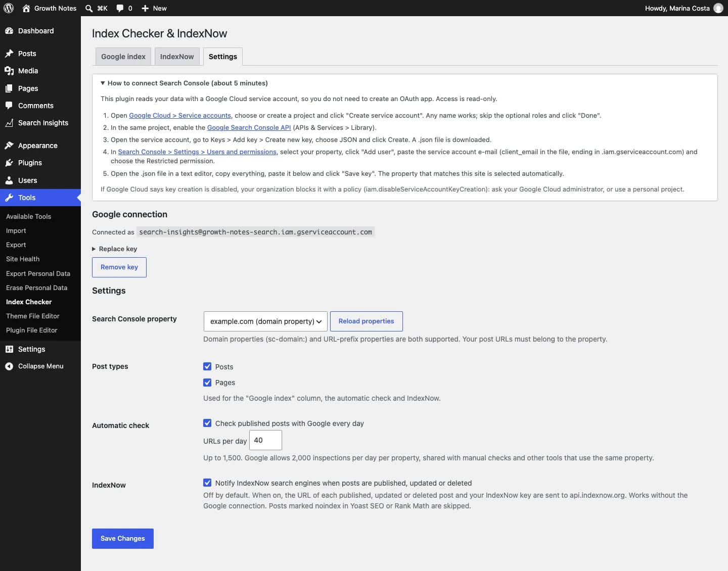
Task: Toggle the Notify IndexNow checkbox
Action: (207, 483)
